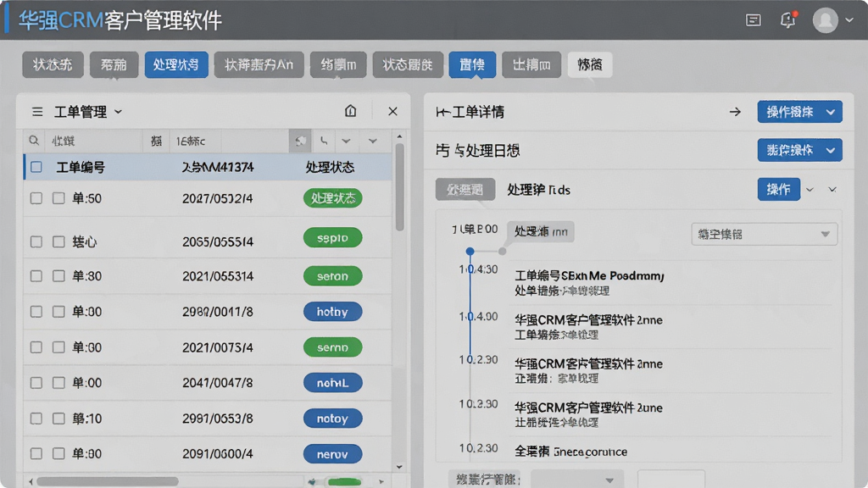868x488 pixels.
Task: Select the 状态 tab ending with An
Action: (x=259, y=64)
